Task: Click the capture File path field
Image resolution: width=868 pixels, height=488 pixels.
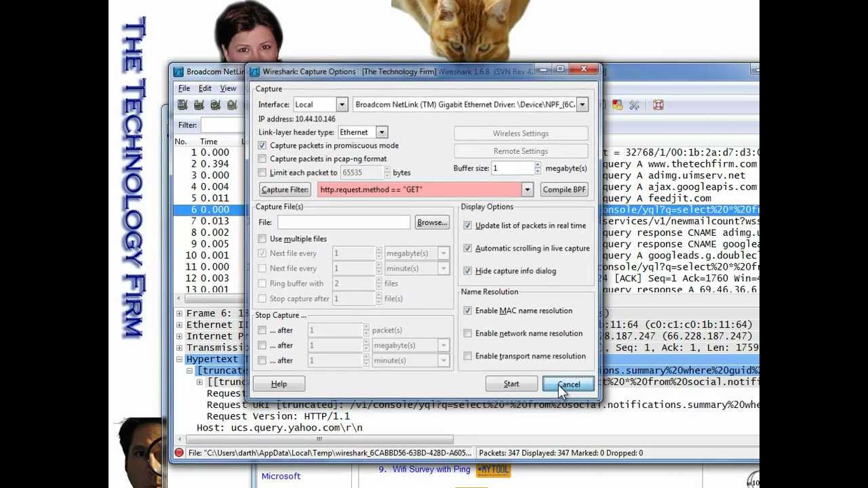Action: pos(343,222)
